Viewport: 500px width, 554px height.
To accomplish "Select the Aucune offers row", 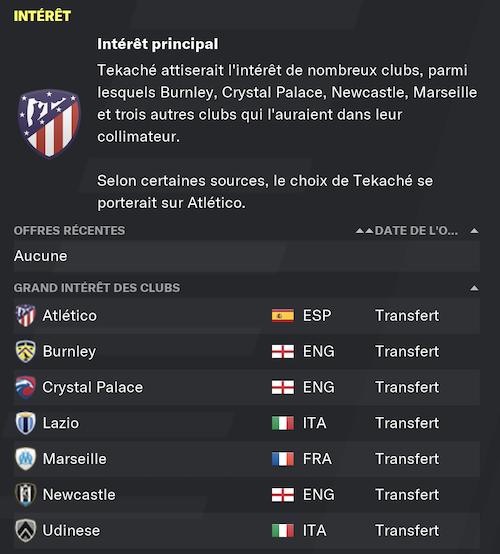I will point(246,256).
